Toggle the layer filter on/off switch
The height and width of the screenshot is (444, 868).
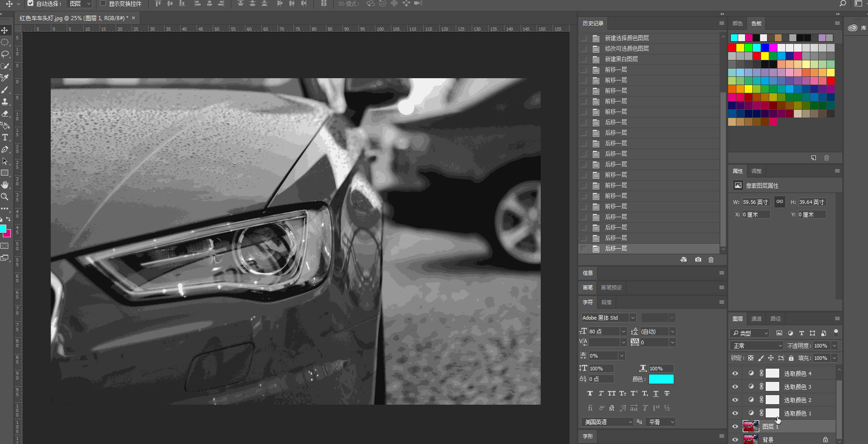click(836, 332)
